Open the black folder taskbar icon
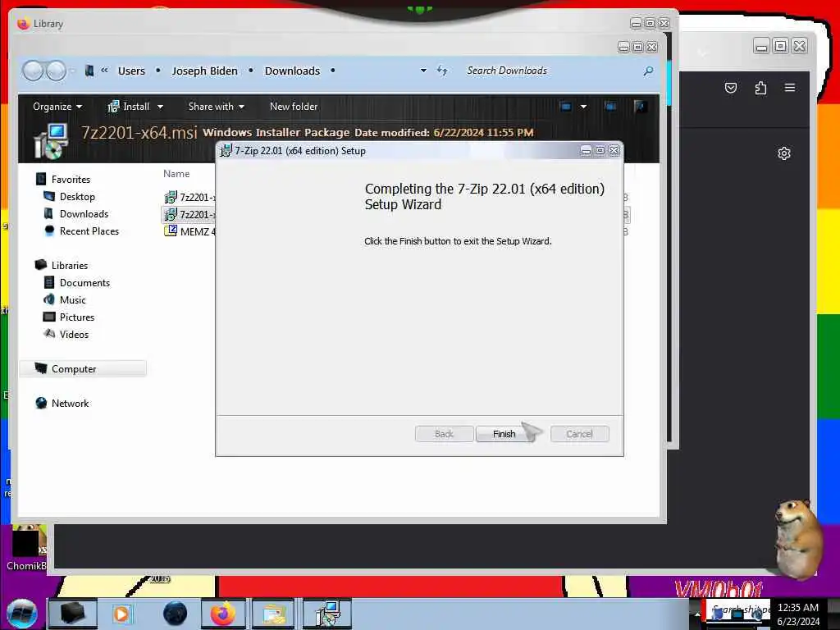The width and height of the screenshot is (840, 630). tap(73, 614)
